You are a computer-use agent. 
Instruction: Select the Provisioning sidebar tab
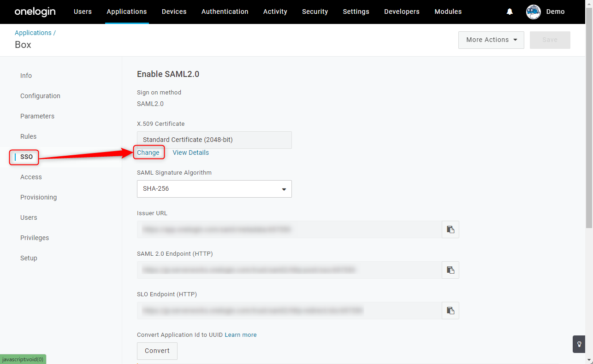(x=38, y=197)
